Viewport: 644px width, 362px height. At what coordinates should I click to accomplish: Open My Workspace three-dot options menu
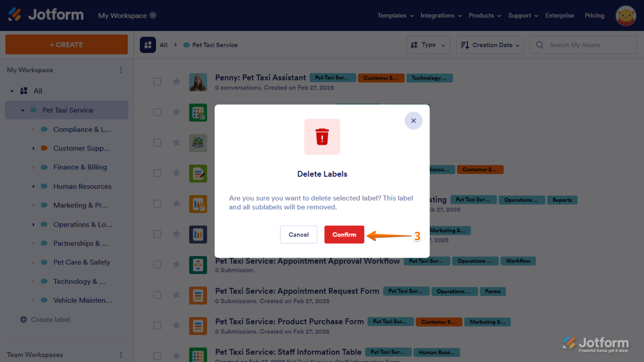pyautogui.click(x=121, y=70)
